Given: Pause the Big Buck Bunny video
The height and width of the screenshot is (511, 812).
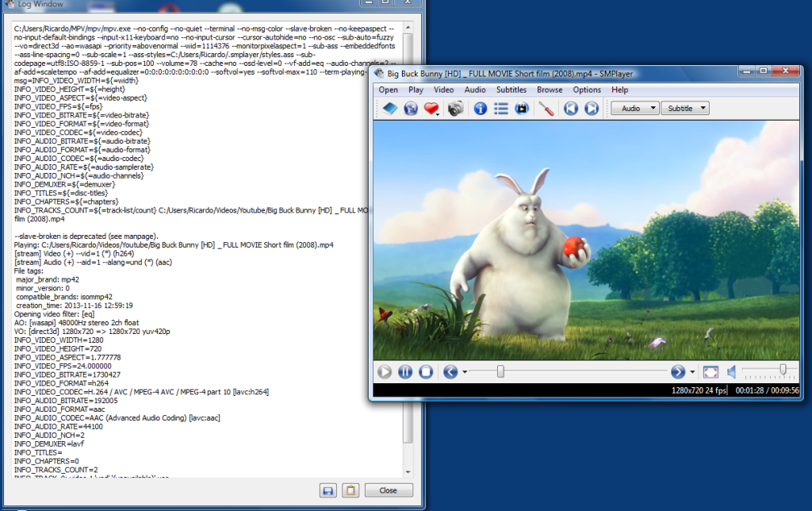Looking at the screenshot, I should coord(405,371).
